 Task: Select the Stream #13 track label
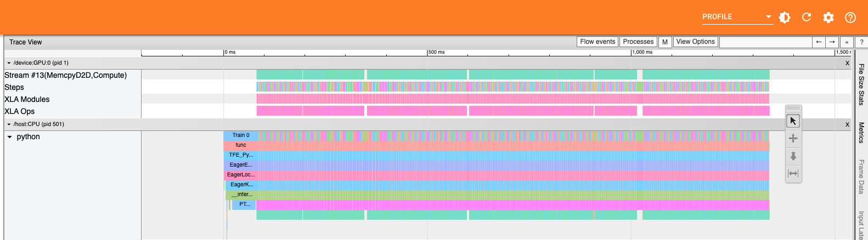pyautogui.click(x=65, y=75)
